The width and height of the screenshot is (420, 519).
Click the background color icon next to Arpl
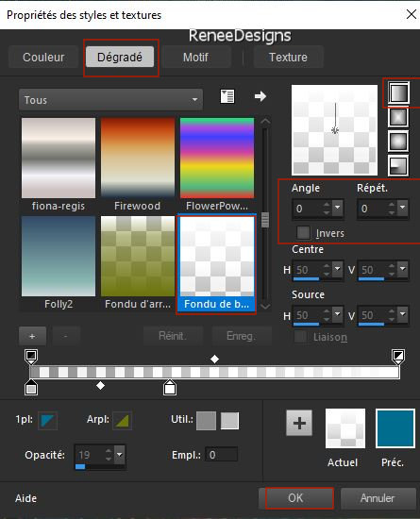(123, 420)
